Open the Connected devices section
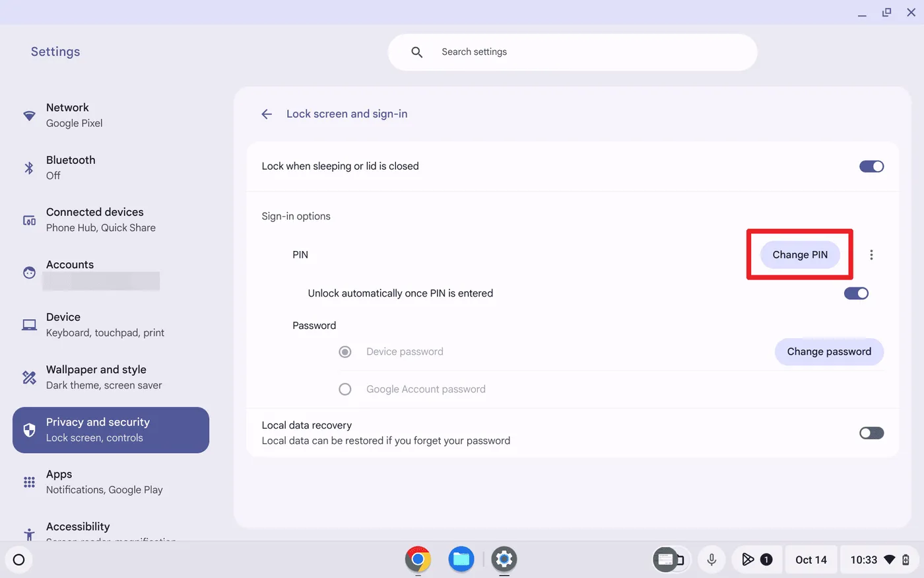Screen dimensions: 924x578 [x=111, y=220]
